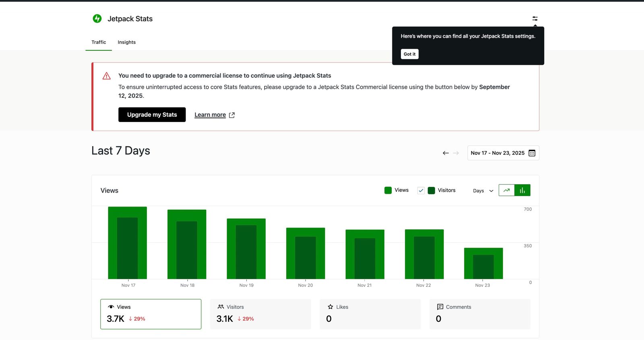Expand the Days period dropdown

point(483,191)
